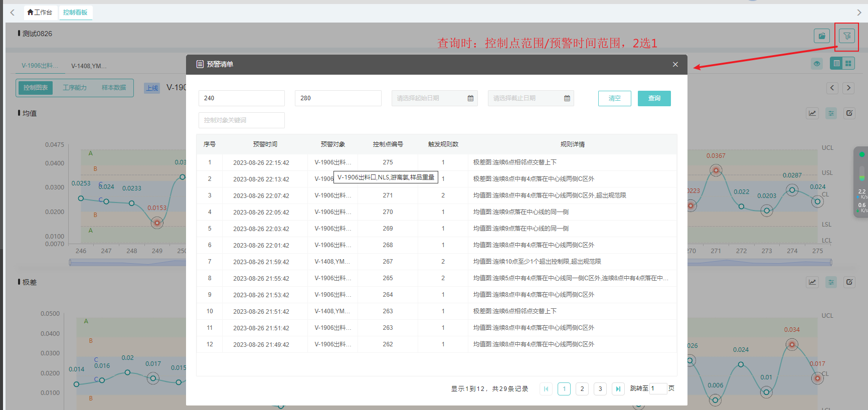Click rule detail of row 1 极差图:连续6点相邻点交替上下
Viewport: 868px width, 410px height.
(x=515, y=162)
